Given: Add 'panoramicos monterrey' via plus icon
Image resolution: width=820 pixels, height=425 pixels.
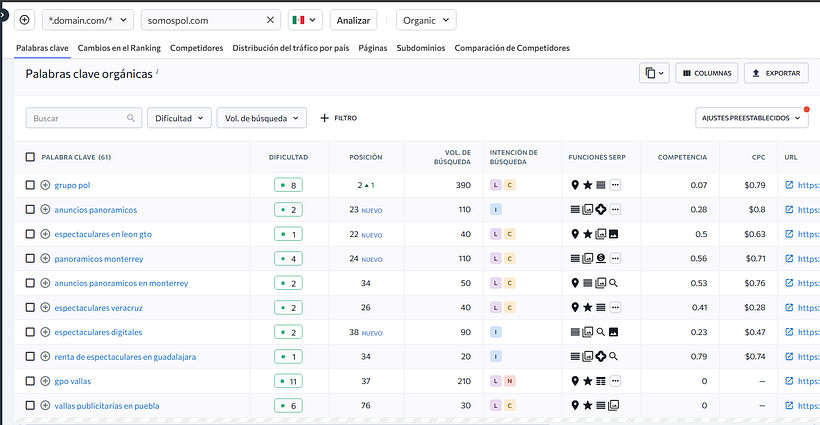Looking at the screenshot, I should [45, 259].
